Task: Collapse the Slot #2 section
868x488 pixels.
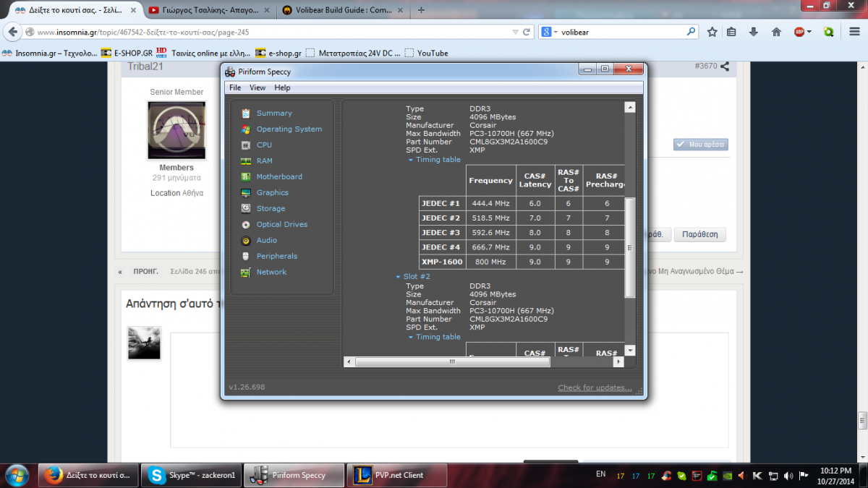Action: (x=398, y=277)
